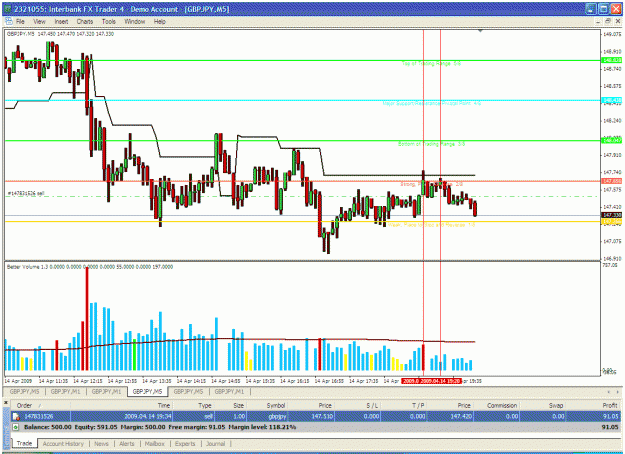Click the tall red volume bar in Better Volume
This screenshot has height=454, width=625.
pyautogui.click(x=87, y=319)
